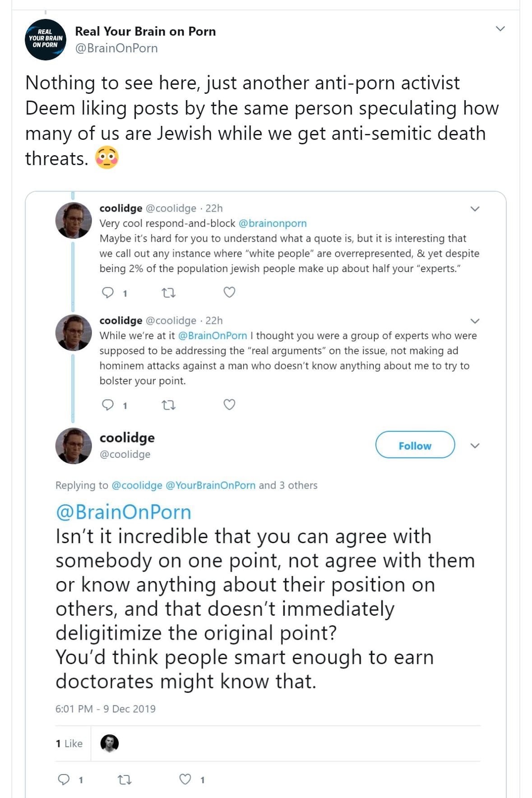This screenshot has height=798, width=532.
Task: Retweet the 'While we're at it' tweet
Action: [168, 405]
